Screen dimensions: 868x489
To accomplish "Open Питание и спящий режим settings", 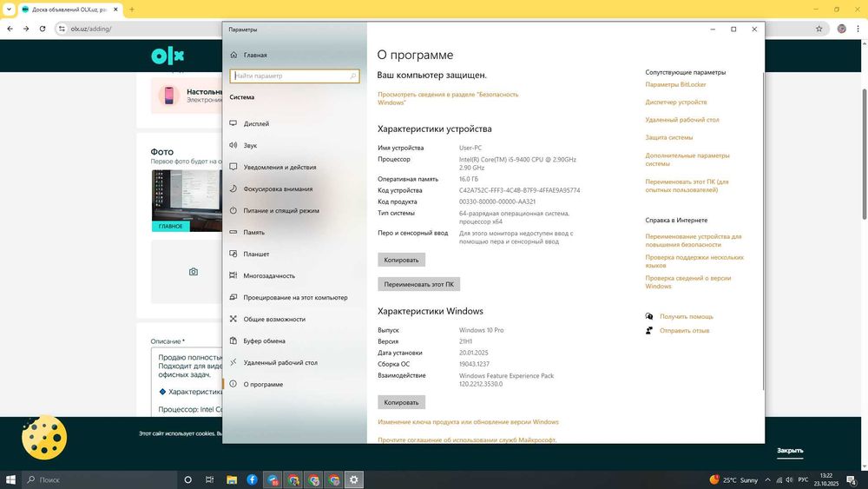I will [274, 210].
